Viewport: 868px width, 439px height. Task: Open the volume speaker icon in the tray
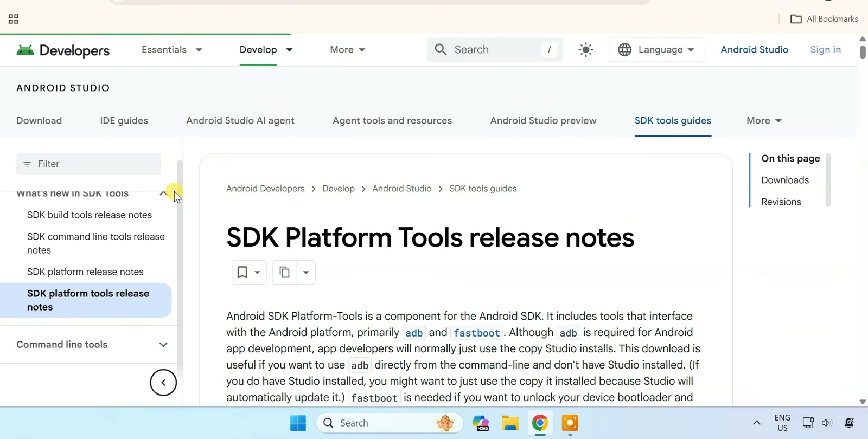(826, 423)
